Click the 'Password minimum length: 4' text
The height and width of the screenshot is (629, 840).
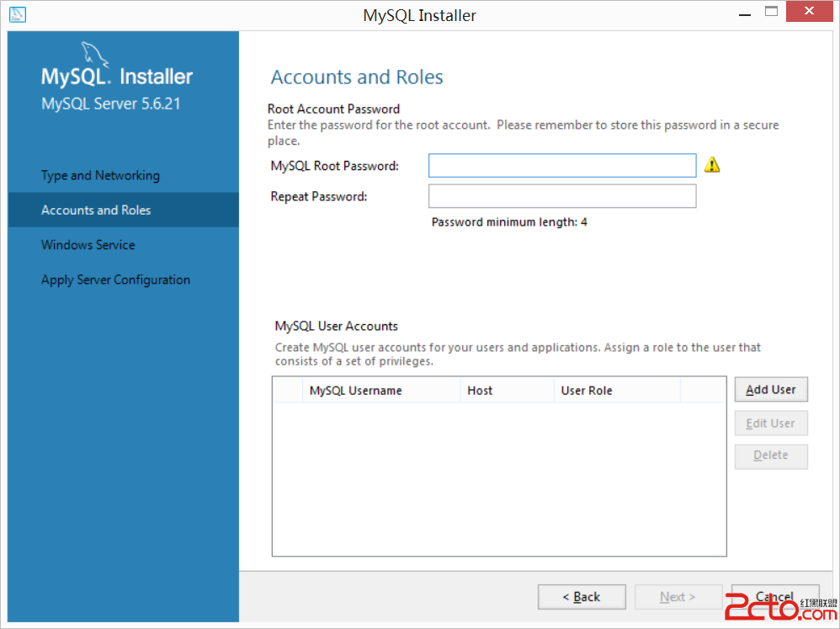[x=509, y=221]
